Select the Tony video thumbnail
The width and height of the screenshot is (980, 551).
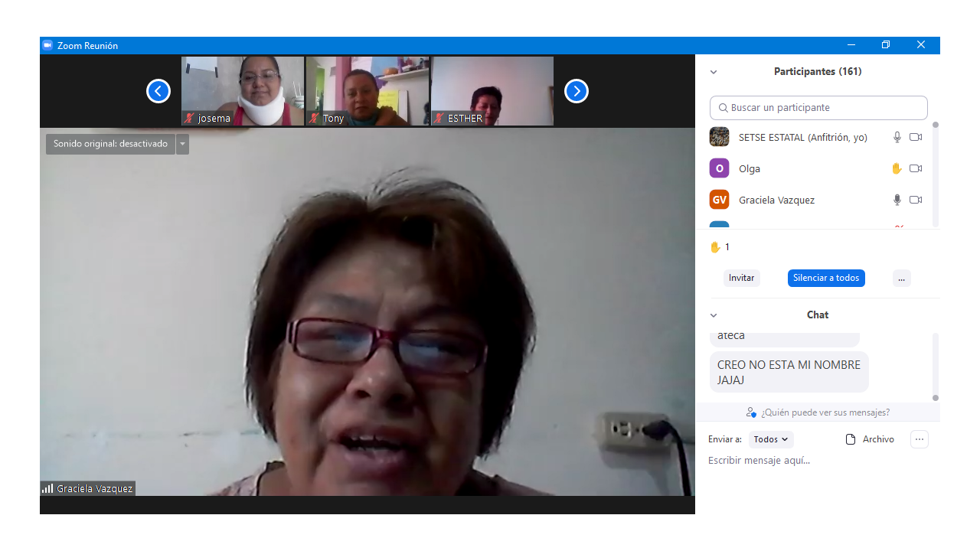[367, 91]
